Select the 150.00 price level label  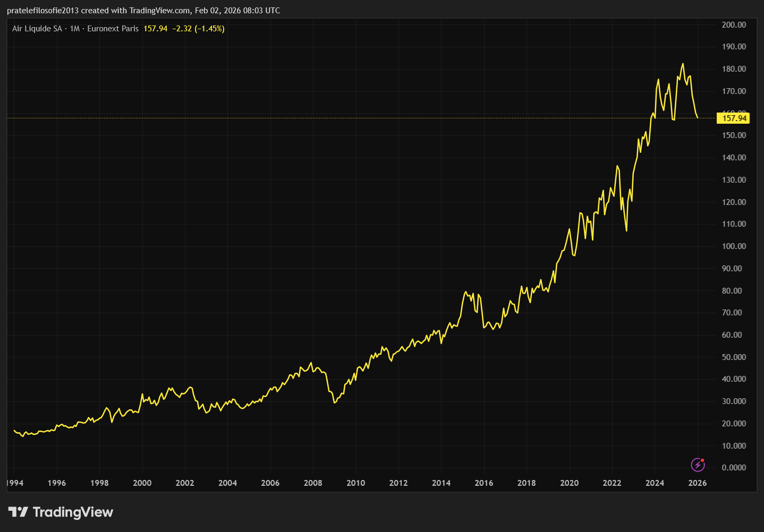click(734, 135)
